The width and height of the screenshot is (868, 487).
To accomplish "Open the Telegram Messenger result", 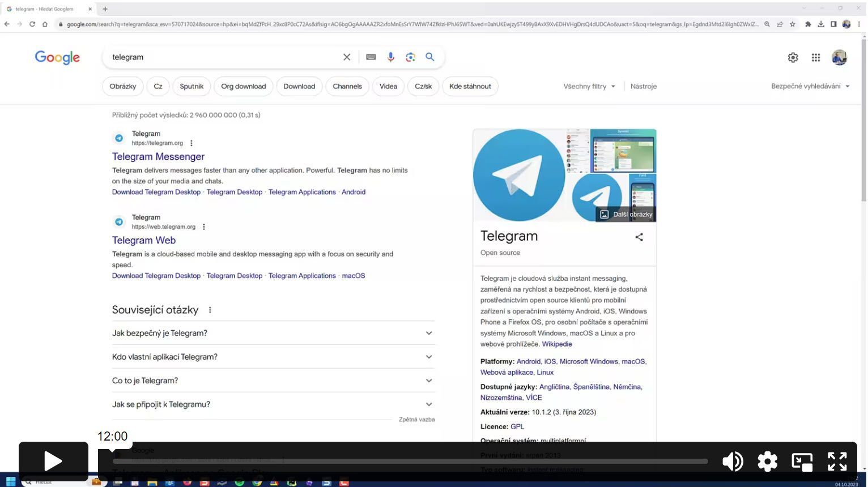I will (x=158, y=157).
